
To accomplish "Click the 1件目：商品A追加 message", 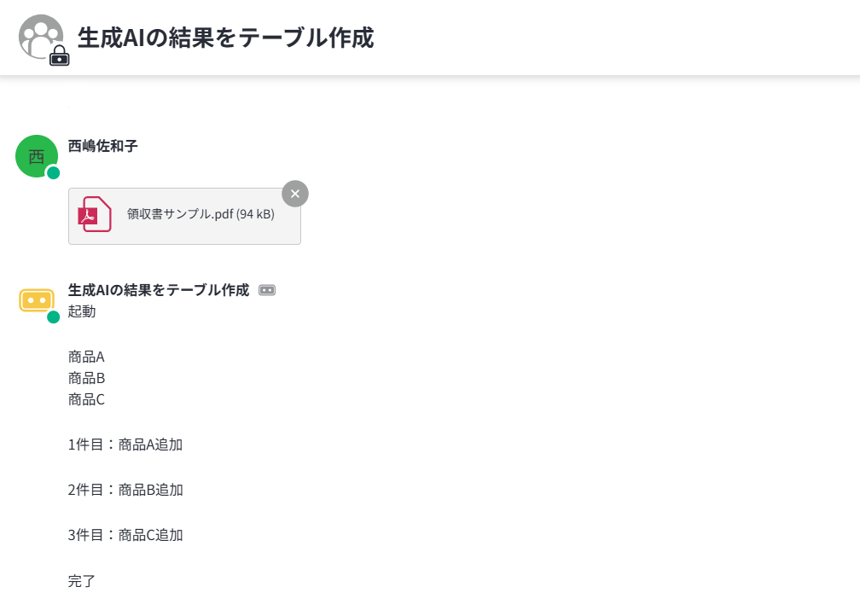I will click(125, 445).
